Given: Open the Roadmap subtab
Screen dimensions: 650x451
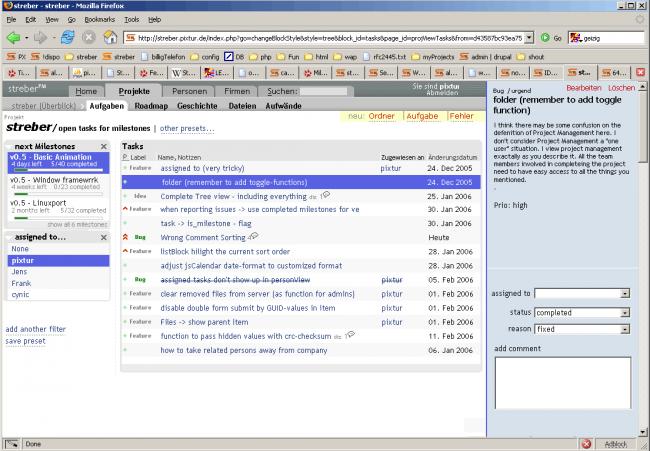Looking at the screenshot, I should [x=151, y=106].
